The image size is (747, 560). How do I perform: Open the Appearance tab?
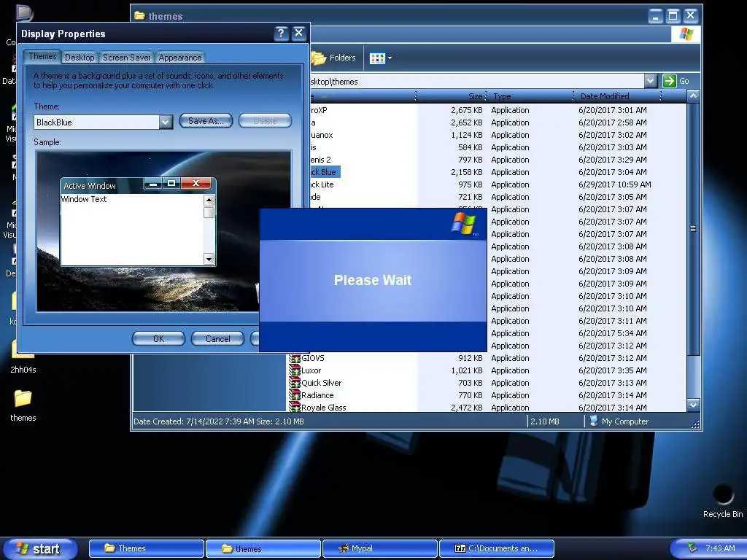pos(180,58)
